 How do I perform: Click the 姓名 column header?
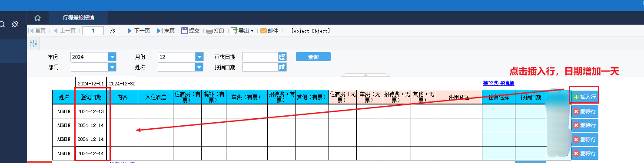coord(63,98)
